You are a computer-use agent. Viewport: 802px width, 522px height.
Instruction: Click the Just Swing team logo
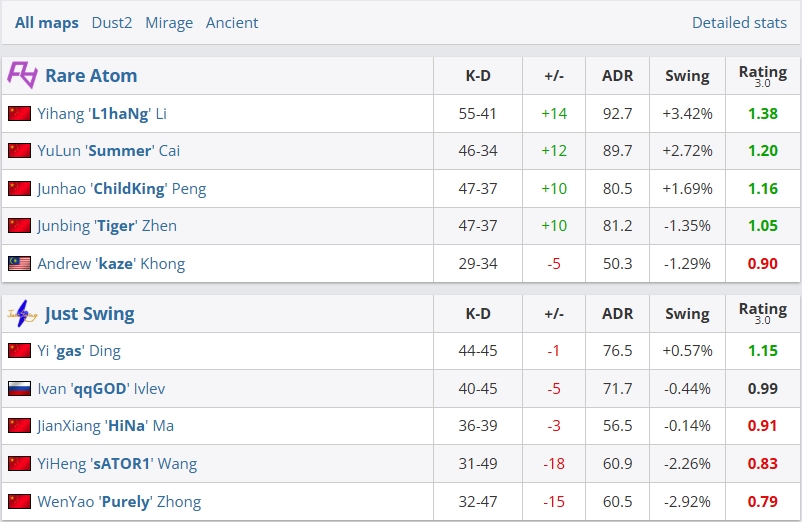tap(22, 313)
